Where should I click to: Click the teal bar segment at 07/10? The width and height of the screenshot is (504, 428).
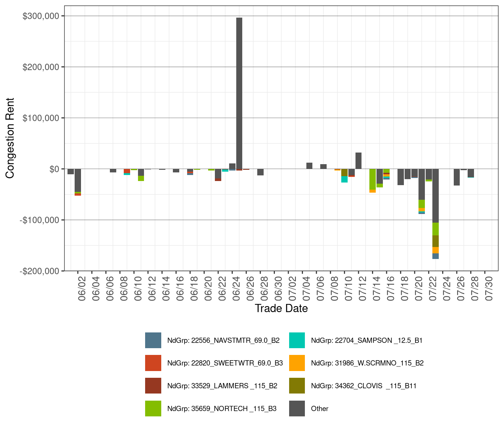tap(344, 179)
